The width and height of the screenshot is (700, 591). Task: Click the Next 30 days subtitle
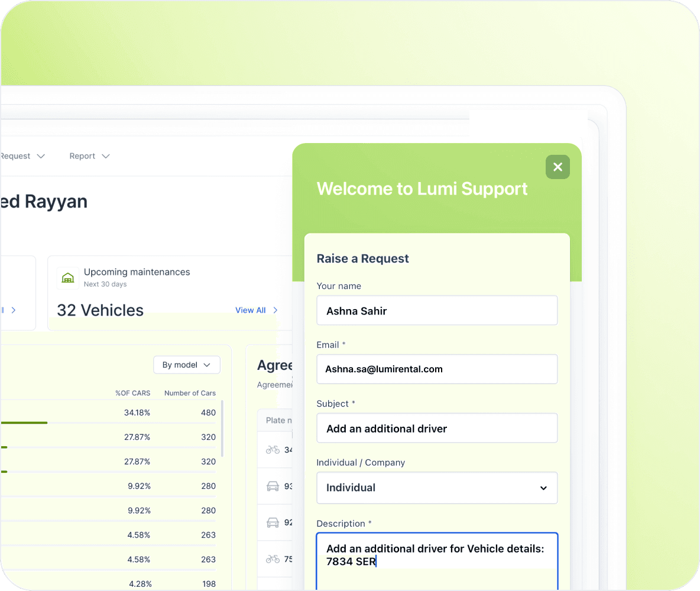tap(105, 284)
